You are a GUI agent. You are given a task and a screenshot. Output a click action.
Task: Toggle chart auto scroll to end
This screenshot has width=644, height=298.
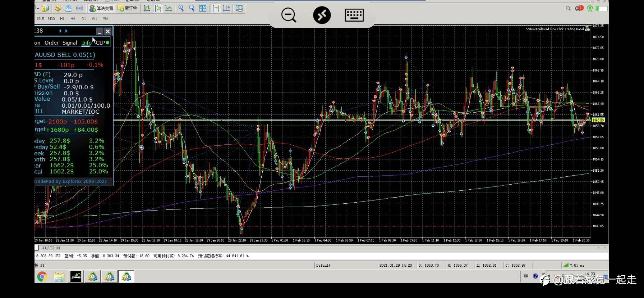pyautogui.click(x=216, y=8)
